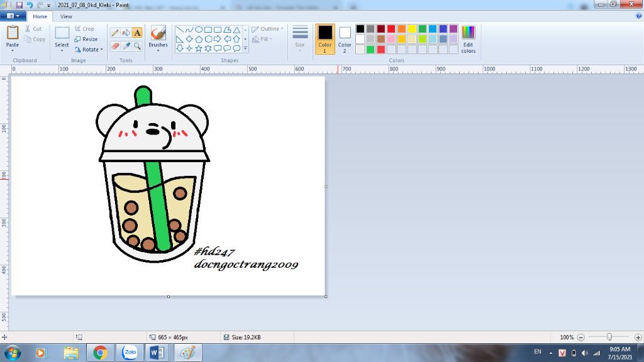Click the Resize button
Image resolution: width=644 pixels, height=362 pixels.
pos(86,39)
